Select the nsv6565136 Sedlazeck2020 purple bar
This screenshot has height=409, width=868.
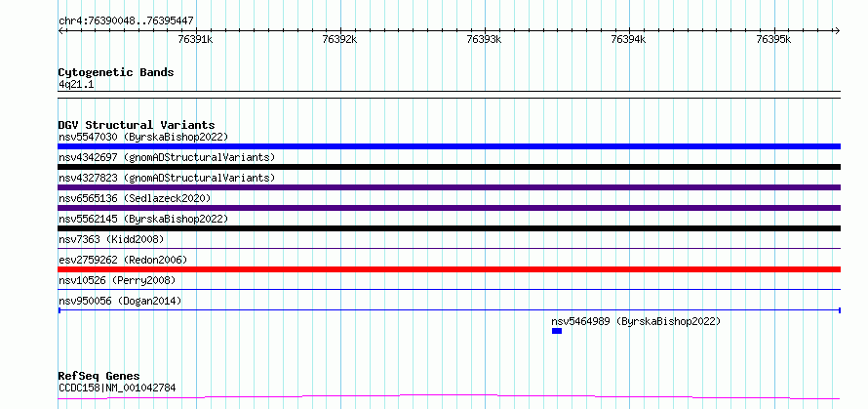coord(449,208)
